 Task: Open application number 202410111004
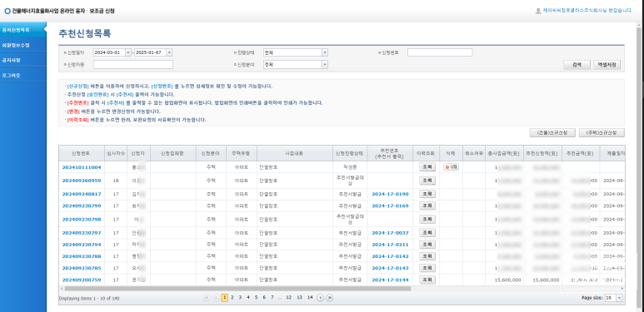pyautogui.click(x=82, y=168)
